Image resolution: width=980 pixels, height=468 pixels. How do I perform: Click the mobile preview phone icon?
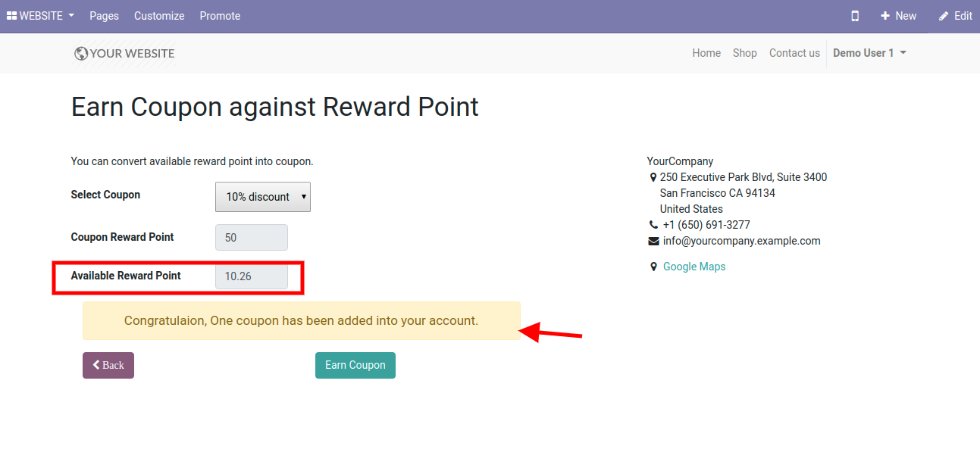tap(855, 16)
